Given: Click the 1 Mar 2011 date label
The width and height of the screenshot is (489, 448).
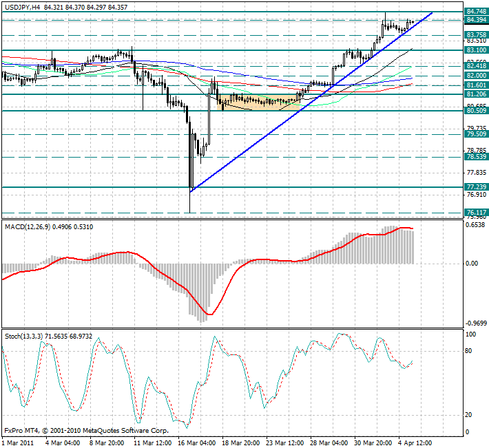Looking at the screenshot, I should point(18,443).
